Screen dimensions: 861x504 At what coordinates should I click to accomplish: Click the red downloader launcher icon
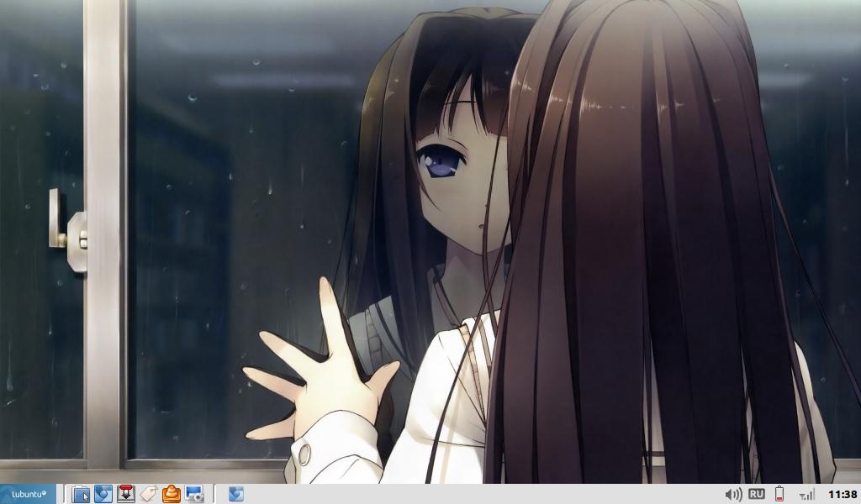point(126,494)
